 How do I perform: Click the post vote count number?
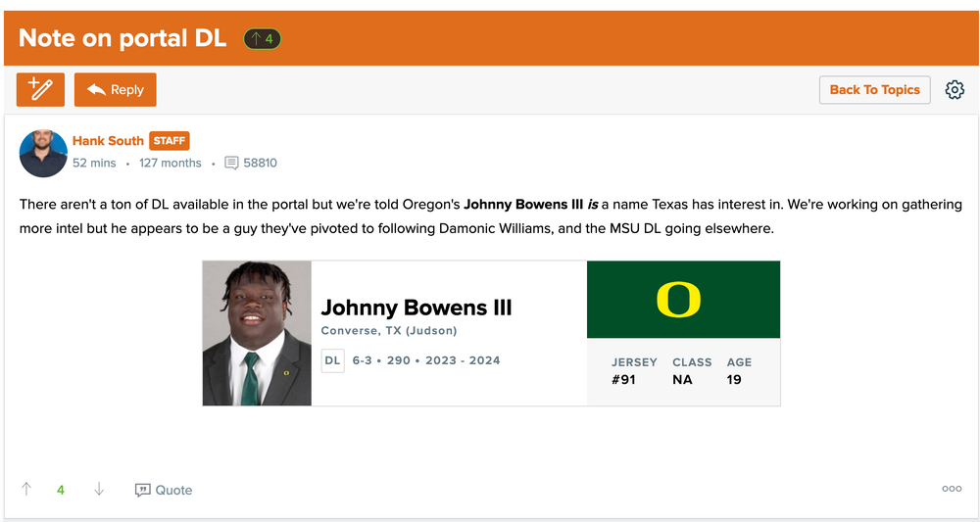coord(61,490)
